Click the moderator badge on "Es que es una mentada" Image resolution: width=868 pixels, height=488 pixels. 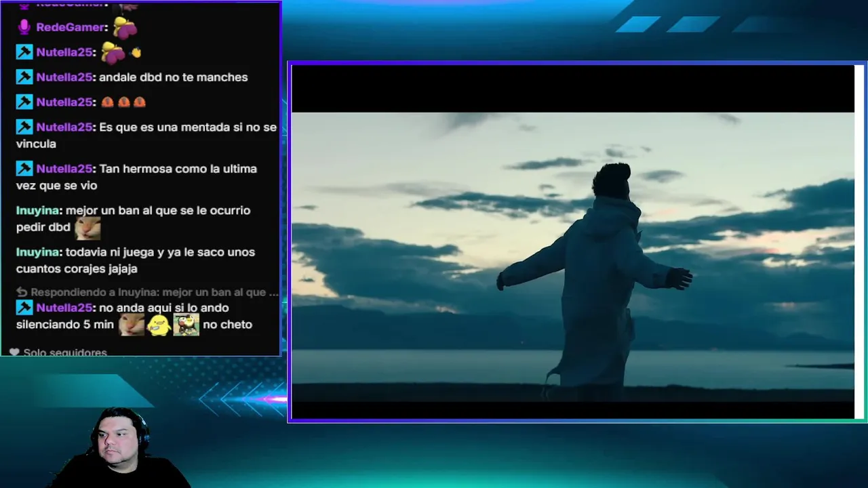click(24, 127)
